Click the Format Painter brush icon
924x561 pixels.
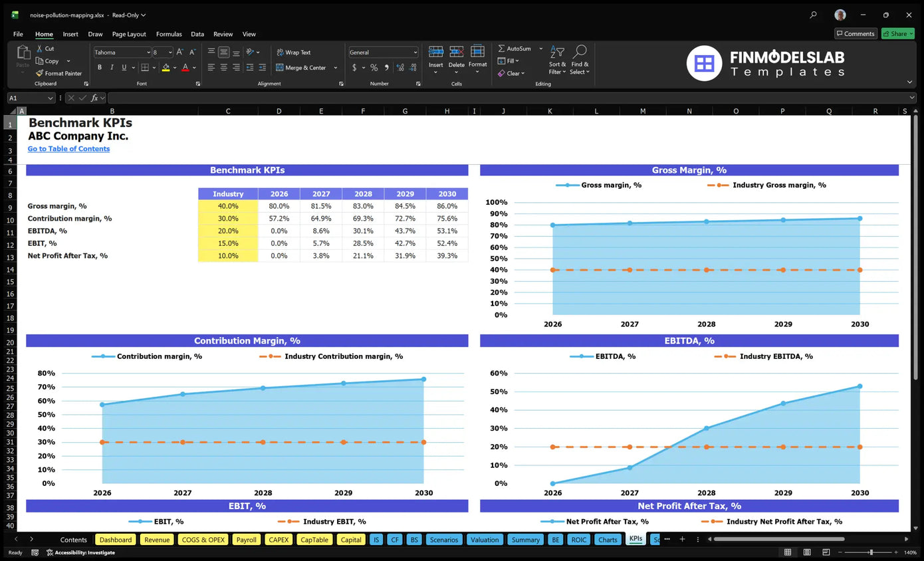click(39, 73)
